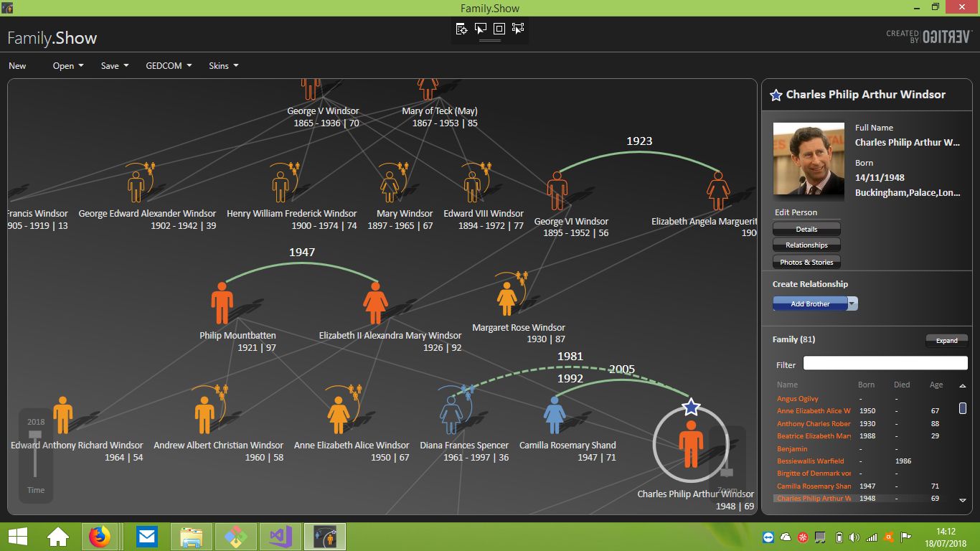Expand the Add Brother dropdown arrow
980x551 pixels.
coord(852,303)
